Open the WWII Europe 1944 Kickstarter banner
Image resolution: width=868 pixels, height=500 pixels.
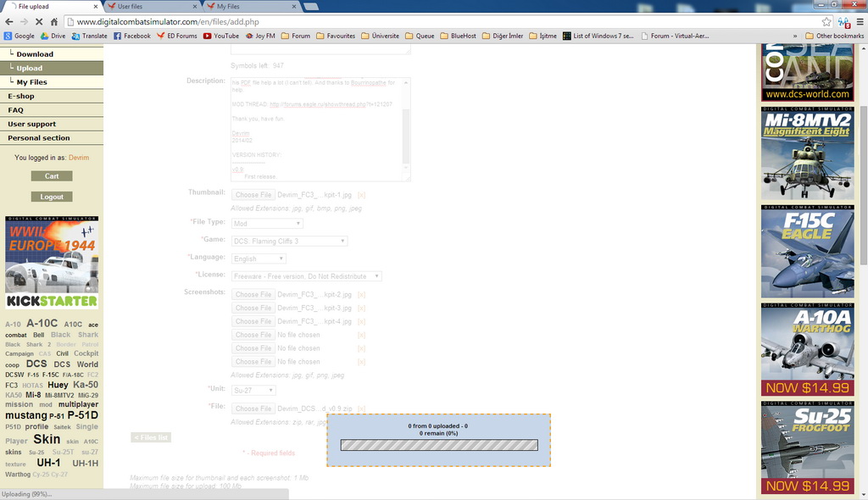52,263
